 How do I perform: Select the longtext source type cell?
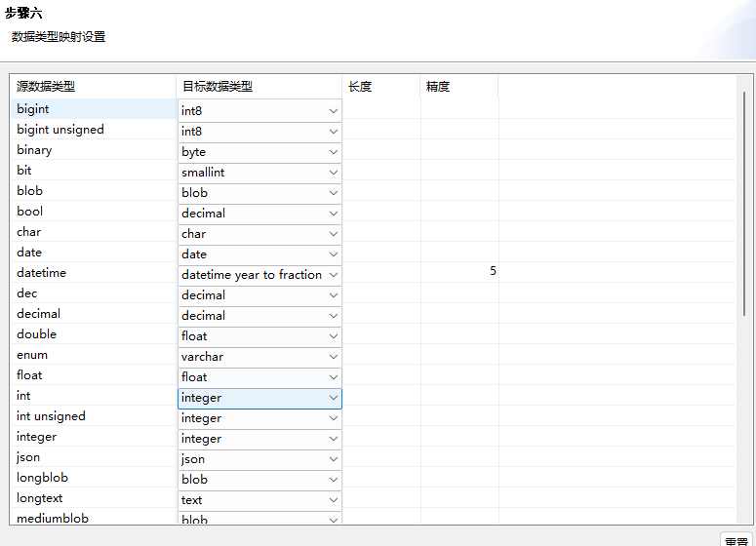(x=94, y=498)
